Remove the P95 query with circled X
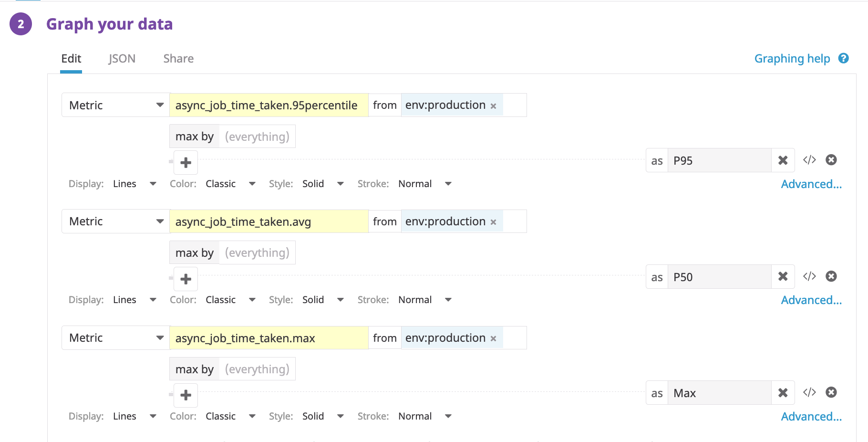The image size is (868, 442). (x=831, y=160)
